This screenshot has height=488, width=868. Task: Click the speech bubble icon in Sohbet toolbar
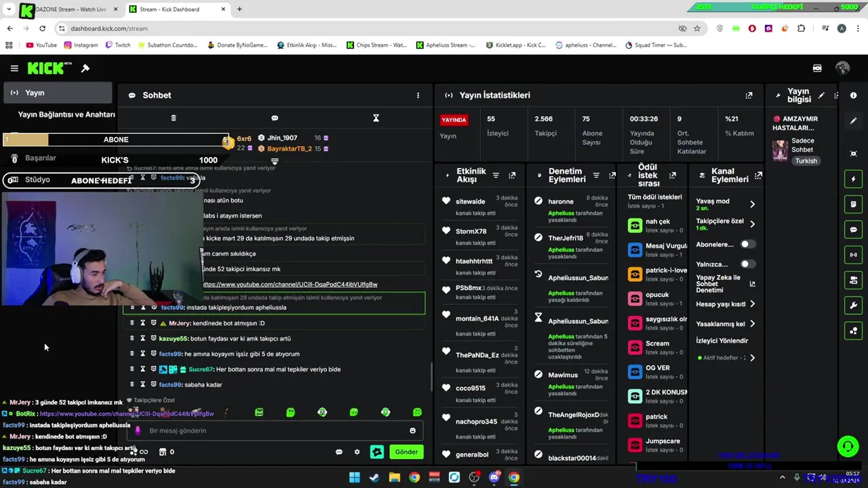[x=275, y=118]
